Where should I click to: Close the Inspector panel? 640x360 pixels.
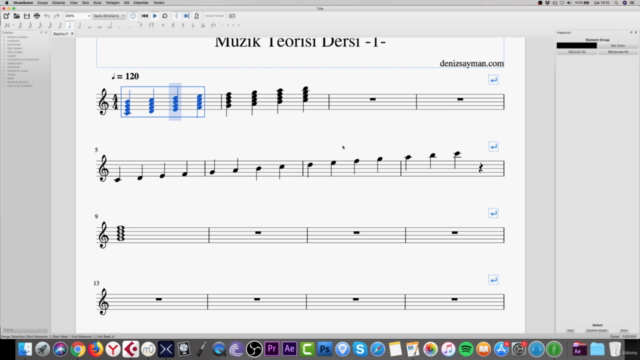coord(636,32)
